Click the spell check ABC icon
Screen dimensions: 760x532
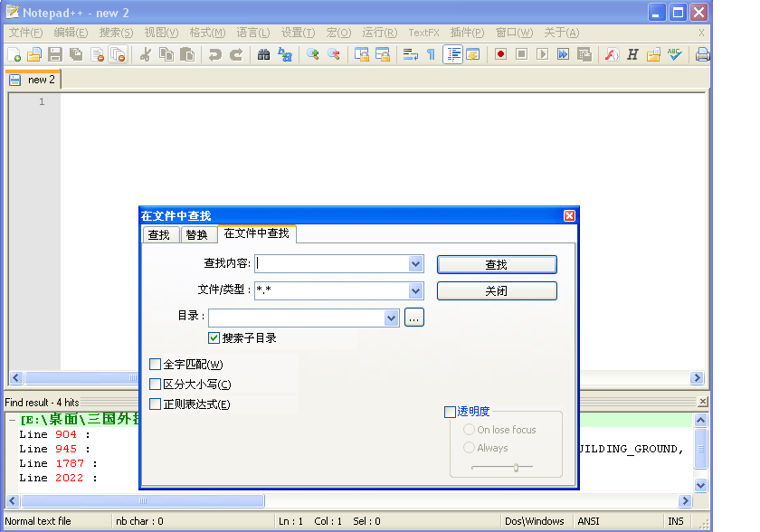click(674, 54)
